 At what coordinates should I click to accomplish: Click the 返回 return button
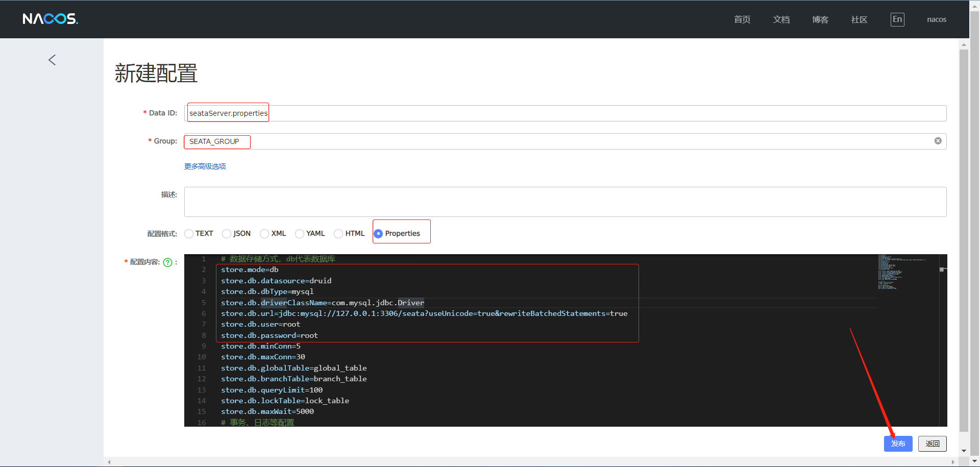point(932,444)
